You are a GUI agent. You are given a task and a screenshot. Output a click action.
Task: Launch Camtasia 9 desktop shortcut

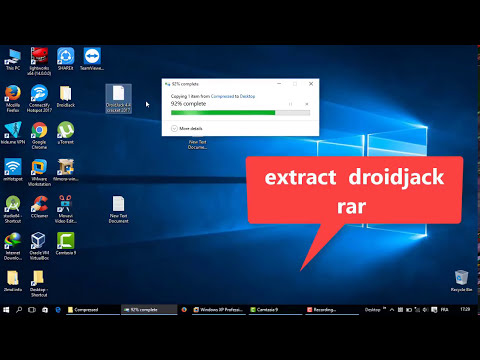[66, 244]
